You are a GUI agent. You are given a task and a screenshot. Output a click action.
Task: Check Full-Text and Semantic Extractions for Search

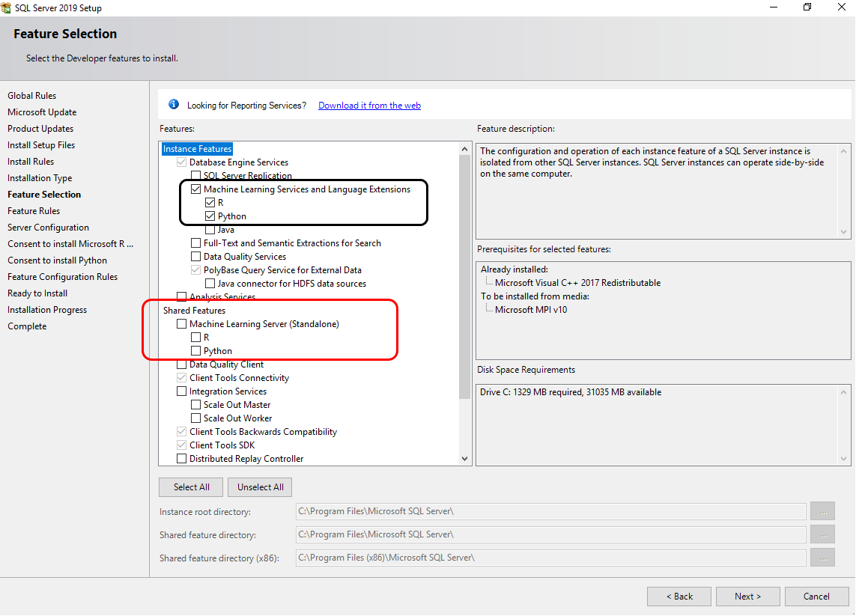[x=195, y=243]
